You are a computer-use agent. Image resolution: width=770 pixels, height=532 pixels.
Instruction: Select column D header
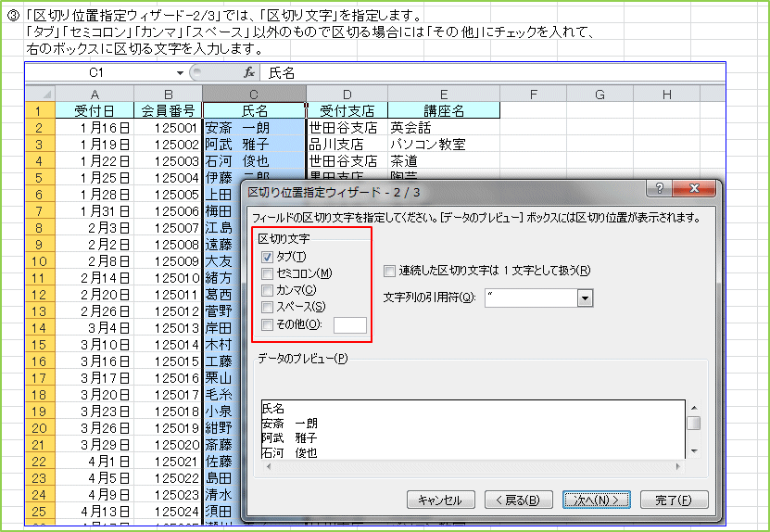tap(347, 94)
